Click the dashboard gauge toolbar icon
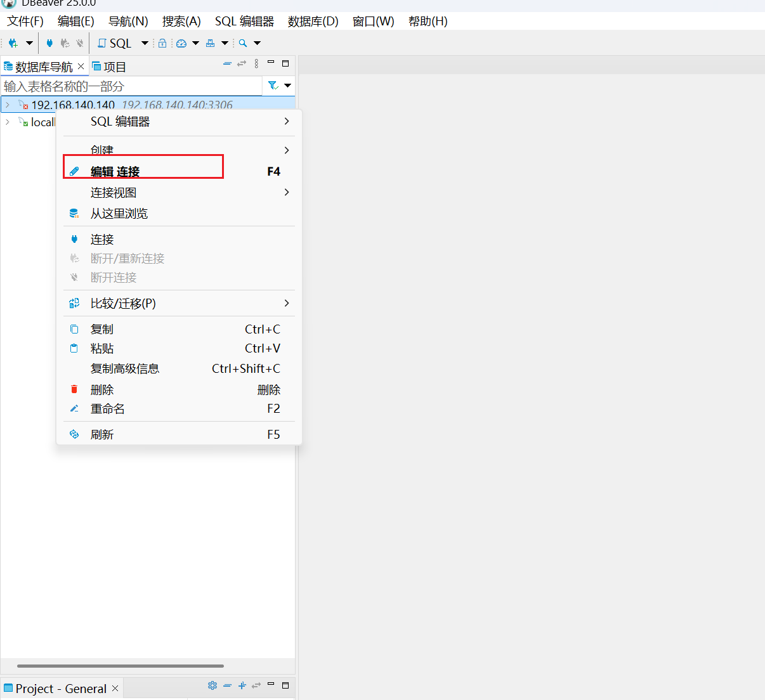This screenshot has height=700, width=765. pos(181,43)
